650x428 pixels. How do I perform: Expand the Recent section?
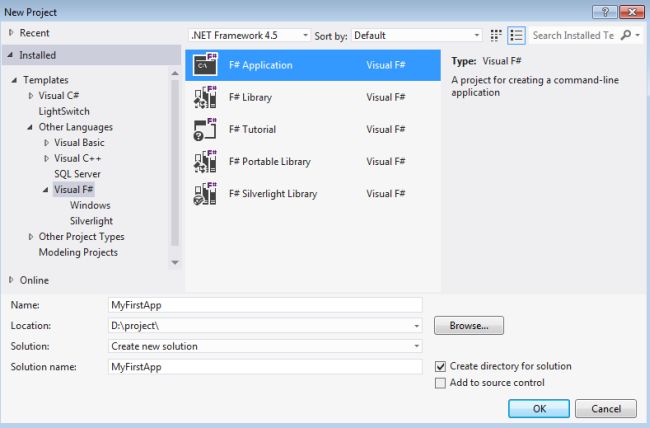pos(11,32)
